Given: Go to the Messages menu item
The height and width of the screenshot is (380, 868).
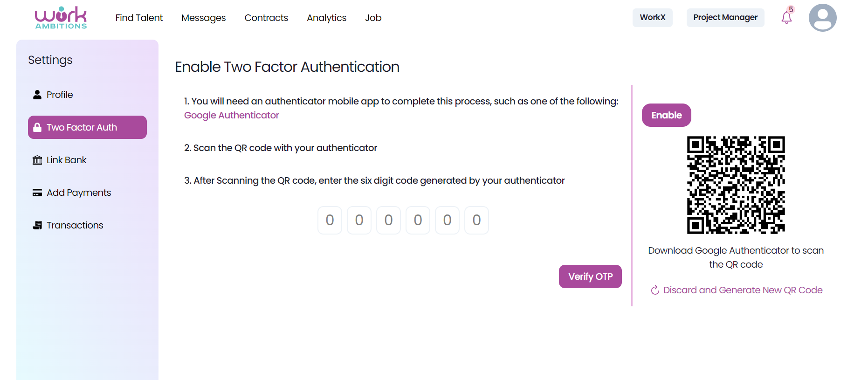Looking at the screenshot, I should tap(203, 18).
